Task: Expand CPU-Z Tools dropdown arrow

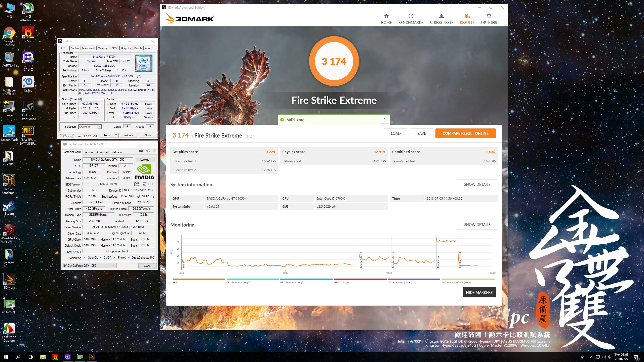Action: tap(116, 135)
